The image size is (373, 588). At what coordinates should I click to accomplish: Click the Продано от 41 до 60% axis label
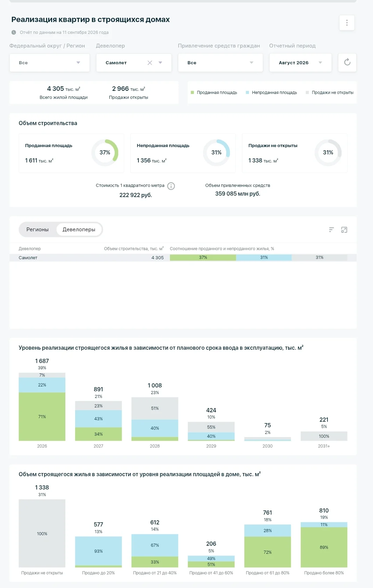tap(211, 573)
